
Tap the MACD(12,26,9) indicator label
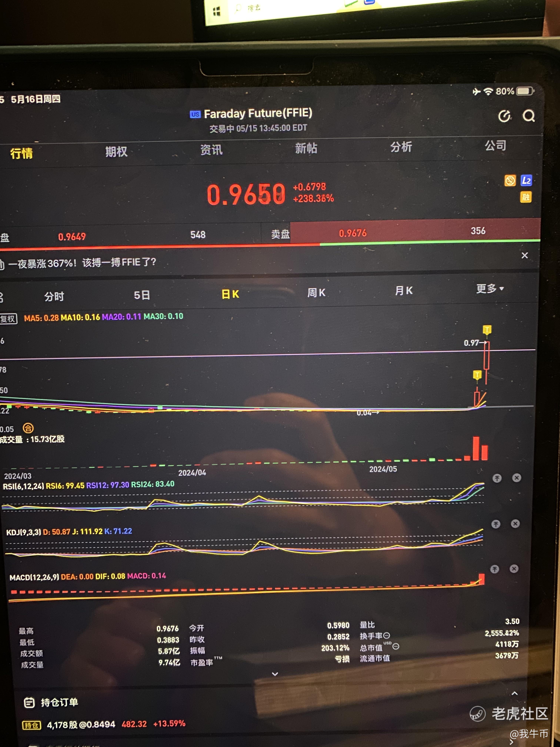tap(34, 577)
